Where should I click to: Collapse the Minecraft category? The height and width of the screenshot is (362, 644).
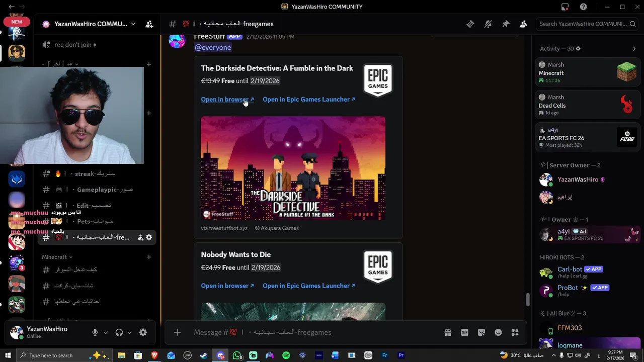click(57, 257)
